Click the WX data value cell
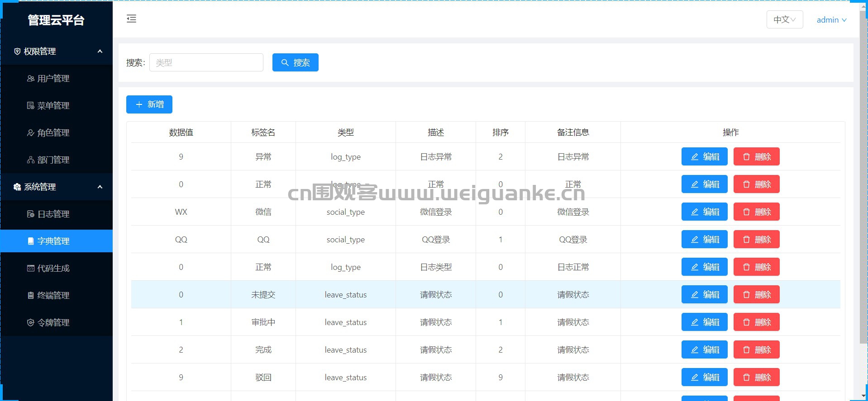The height and width of the screenshot is (401, 868). (x=181, y=212)
